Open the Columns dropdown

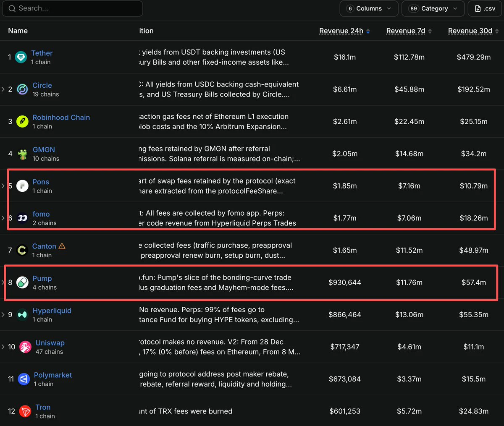(369, 8)
